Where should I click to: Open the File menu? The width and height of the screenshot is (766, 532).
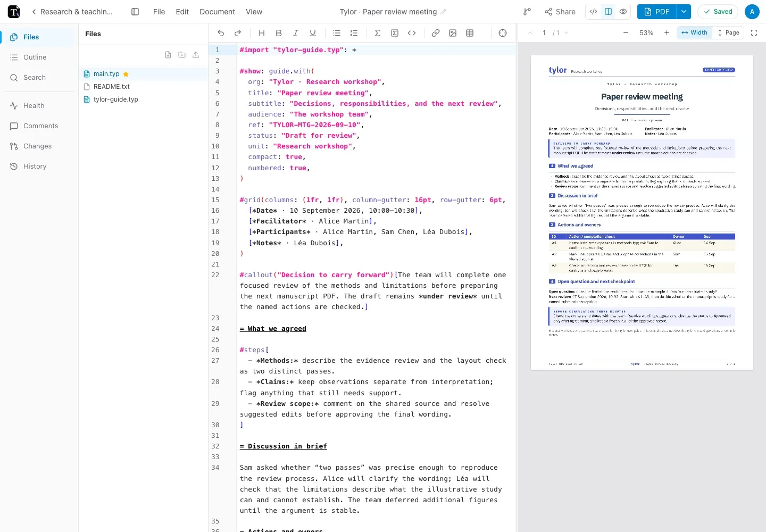(159, 12)
